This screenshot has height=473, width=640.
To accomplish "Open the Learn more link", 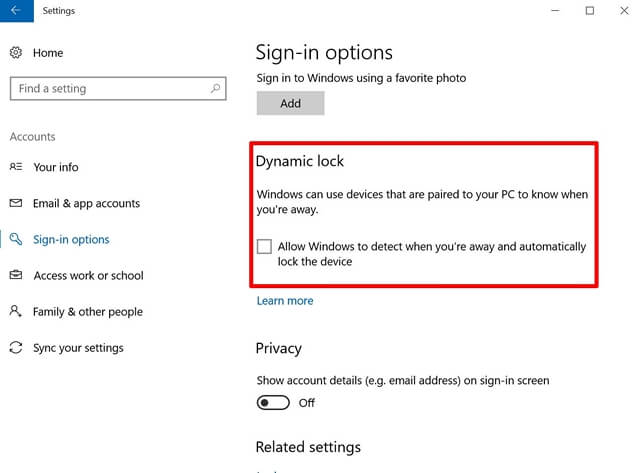I will 285,300.
